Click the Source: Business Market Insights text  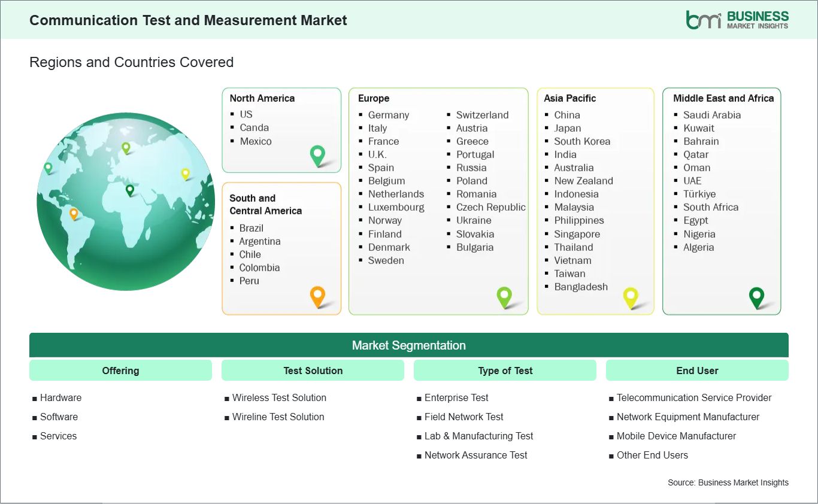click(728, 482)
